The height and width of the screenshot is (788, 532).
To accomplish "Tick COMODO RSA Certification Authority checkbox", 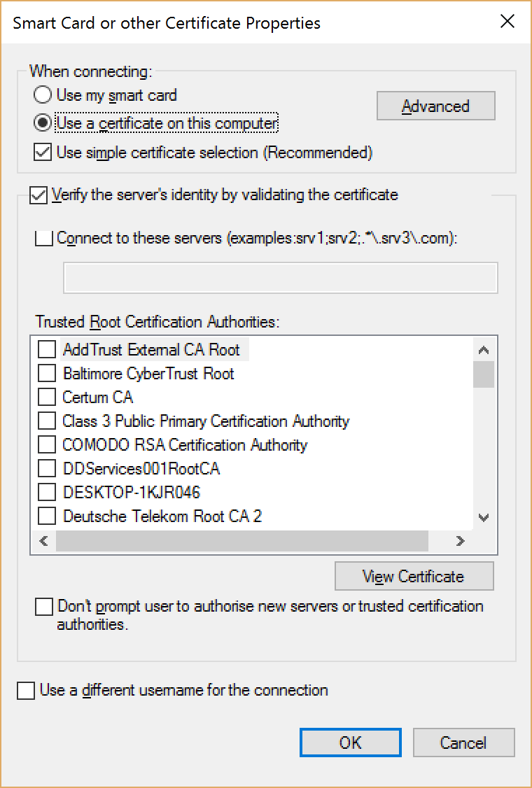I will click(x=47, y=445).
